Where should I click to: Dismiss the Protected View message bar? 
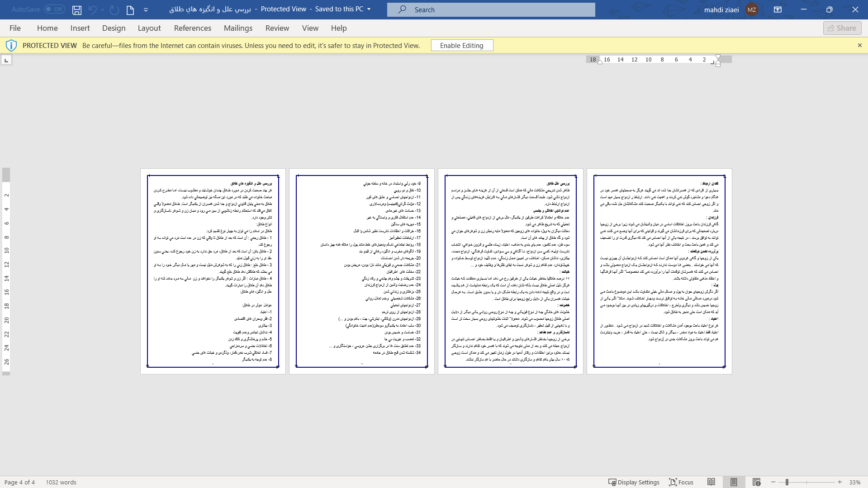(859, 45)
